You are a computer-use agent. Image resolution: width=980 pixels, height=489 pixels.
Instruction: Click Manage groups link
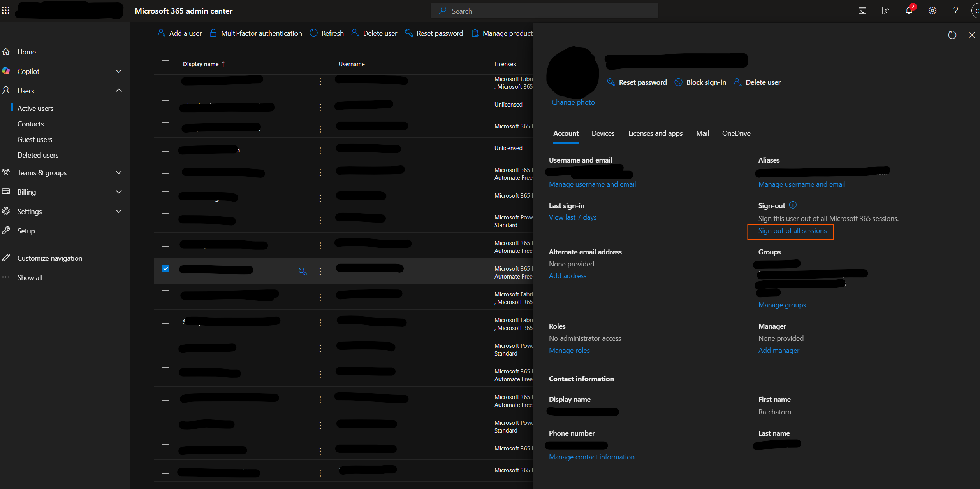click(782, 305)
